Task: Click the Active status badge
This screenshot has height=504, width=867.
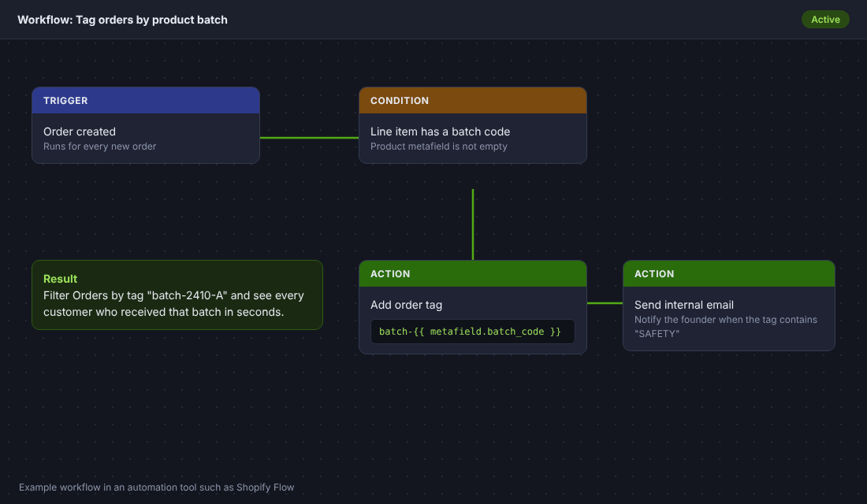Action: point(825,20)
